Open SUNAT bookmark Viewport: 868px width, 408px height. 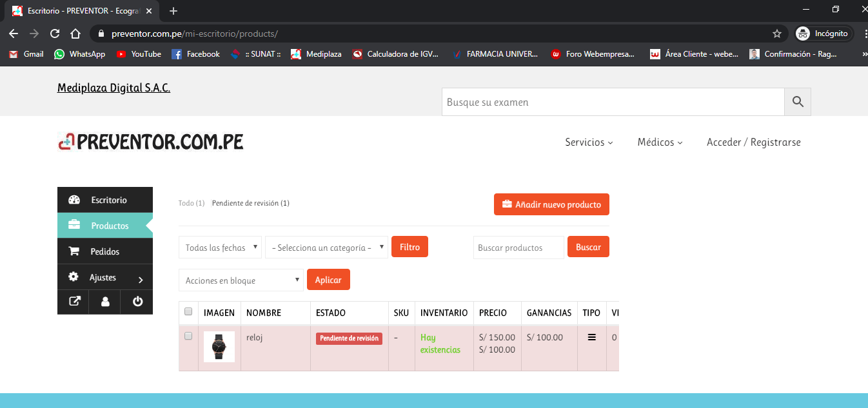[x=255, y=54]
